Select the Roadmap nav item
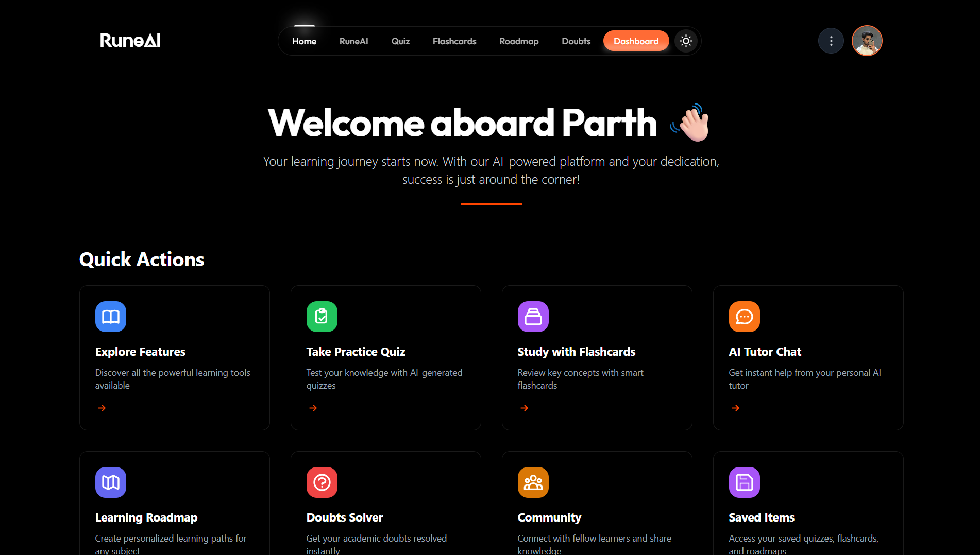Image resolution: width=980 pixels, height=555 pixels. [518, 41]
